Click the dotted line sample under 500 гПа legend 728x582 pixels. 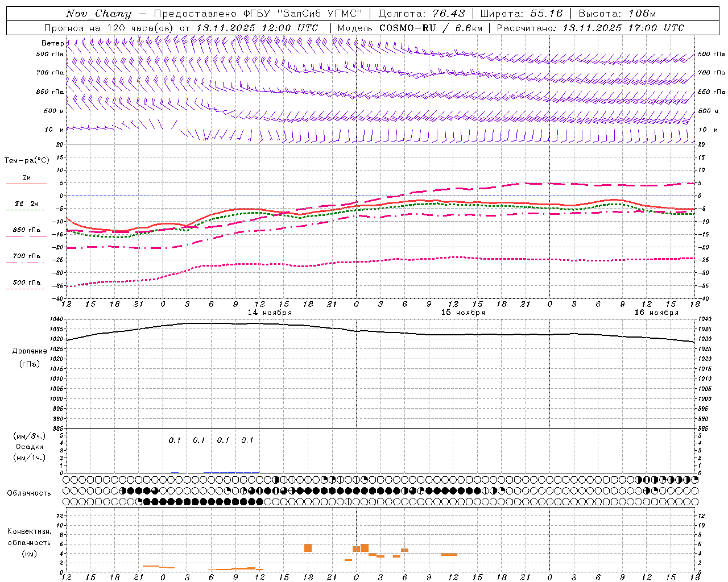(x=26, y=289)
